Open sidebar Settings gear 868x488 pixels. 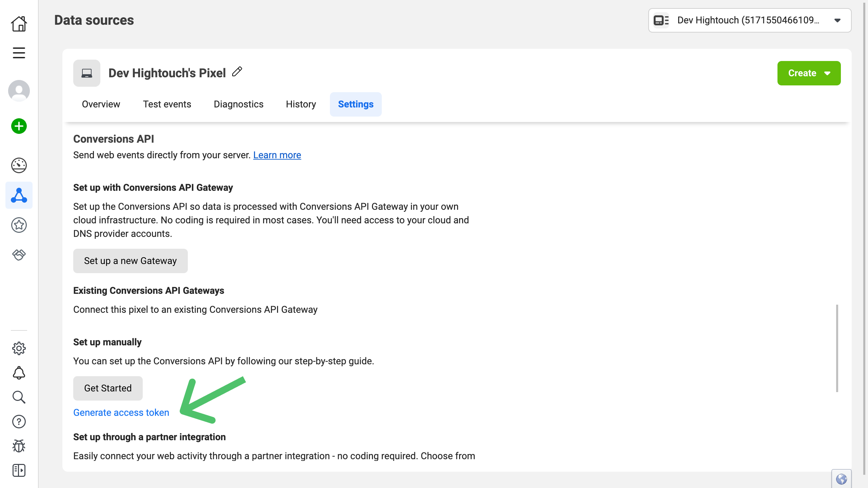[x=19, y=348]
